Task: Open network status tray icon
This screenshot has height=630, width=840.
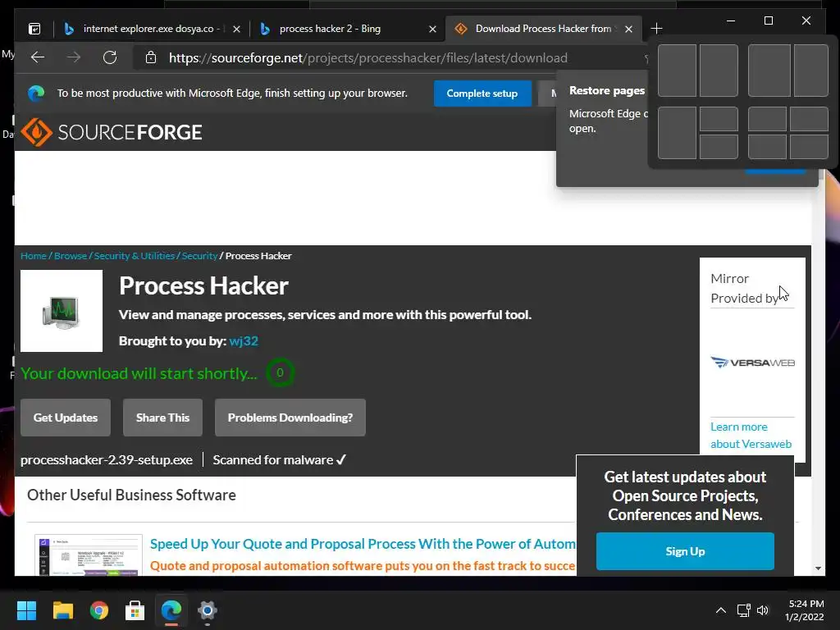Action: (743, 610)
